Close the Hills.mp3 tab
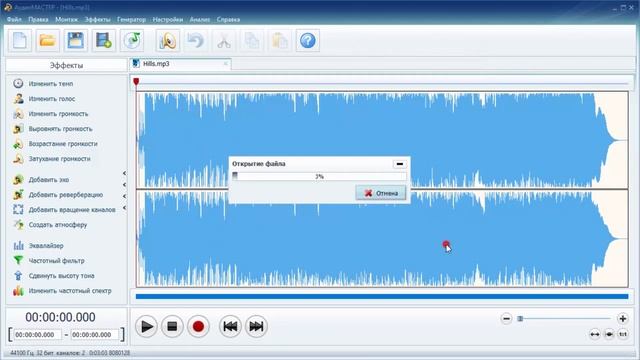This screenshot has height=360, width=640. pyautogui.click(x=225, y=64)
